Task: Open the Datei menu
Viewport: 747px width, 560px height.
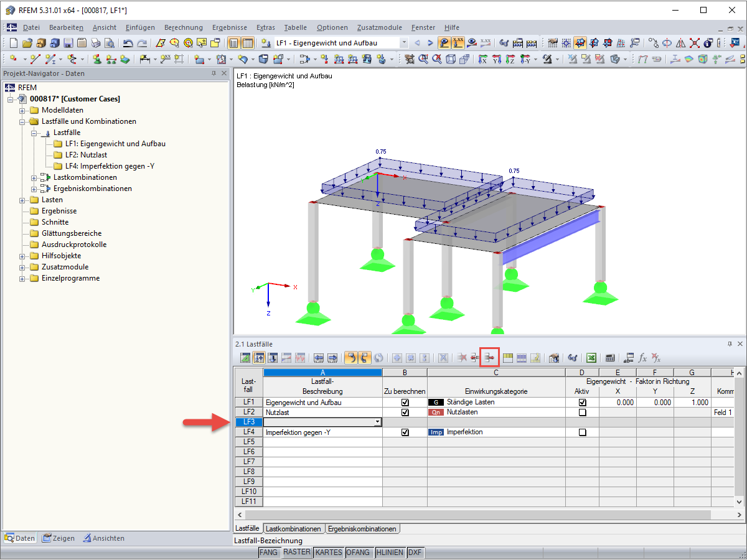Action: click(x=31, y=27)
